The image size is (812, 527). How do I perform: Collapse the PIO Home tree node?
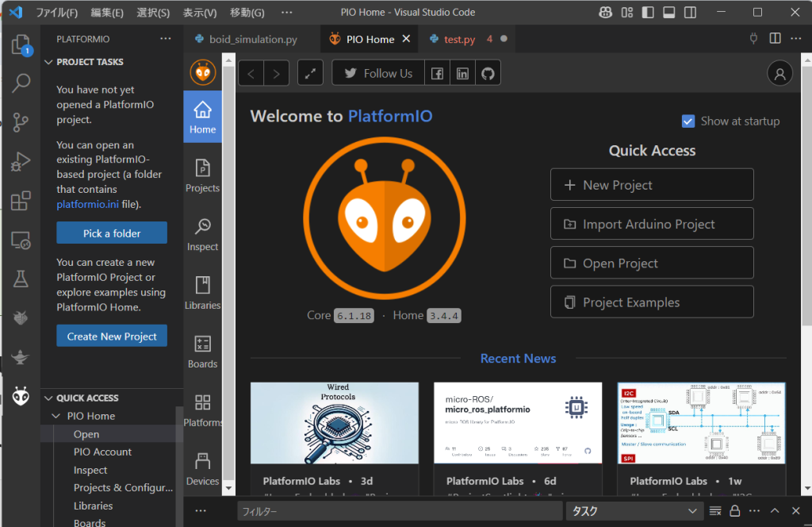pyautogui.click(x=56, y=416)
